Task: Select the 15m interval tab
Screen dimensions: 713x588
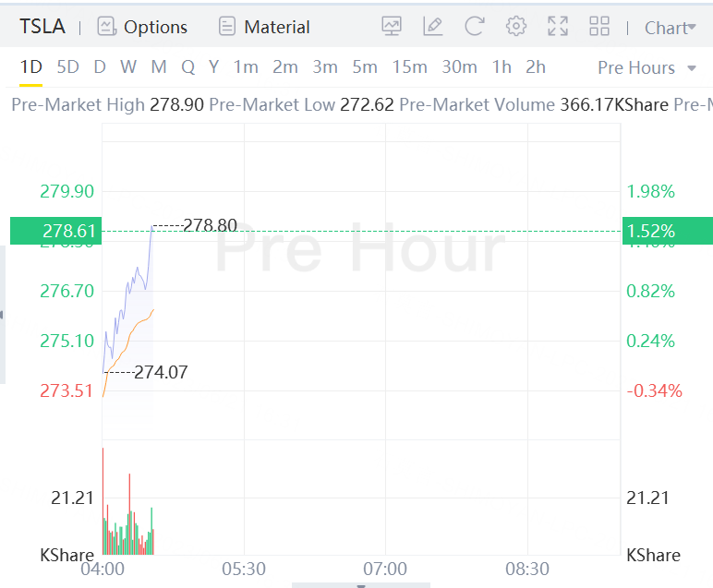Action: click(409, 66)
